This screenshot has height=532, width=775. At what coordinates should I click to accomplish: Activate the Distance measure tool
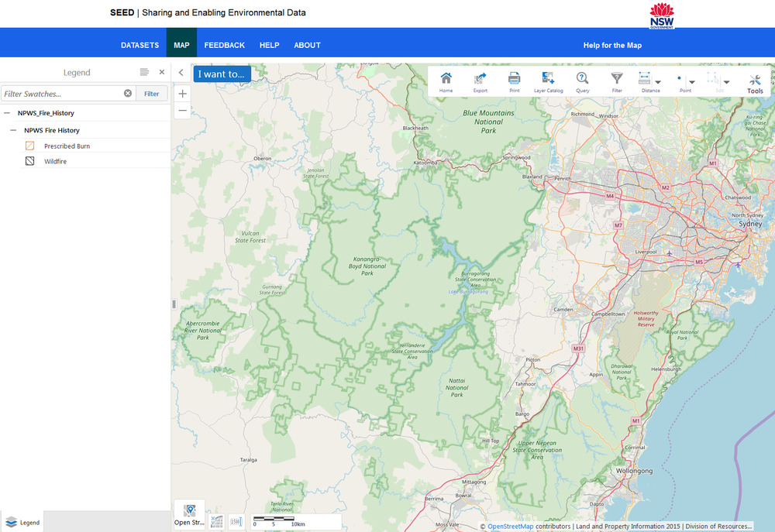pyautogui.click(x=645, y=81)
